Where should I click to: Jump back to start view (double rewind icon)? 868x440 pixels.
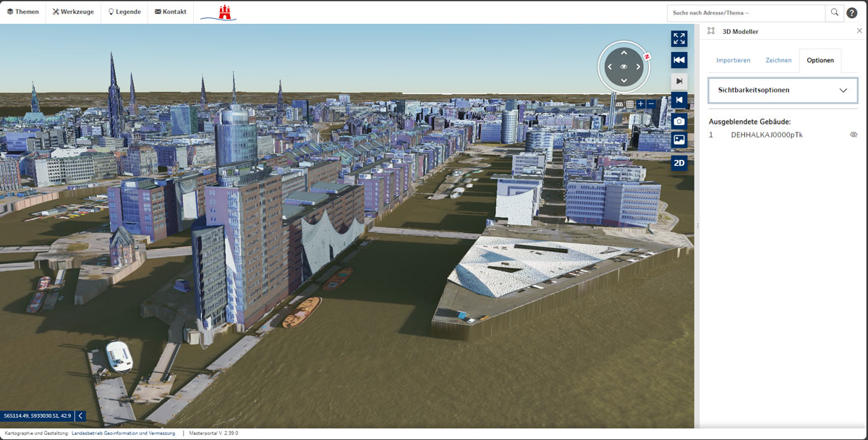(678, 59)
